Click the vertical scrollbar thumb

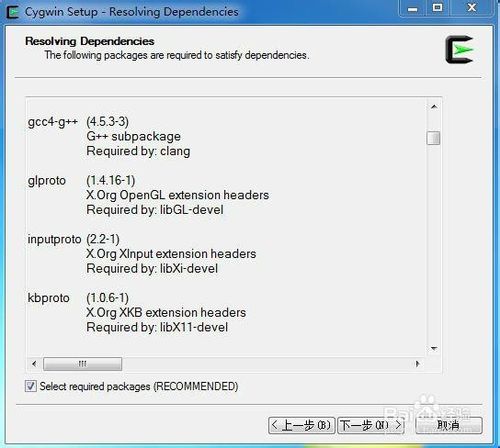pyautogui.click(x=433, y=138)
